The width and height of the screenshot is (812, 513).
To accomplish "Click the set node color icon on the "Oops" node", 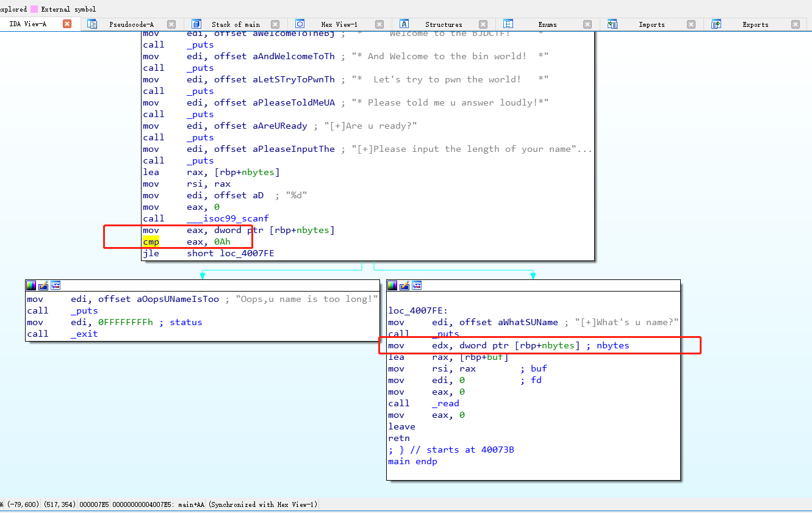I will pos(31,285).
